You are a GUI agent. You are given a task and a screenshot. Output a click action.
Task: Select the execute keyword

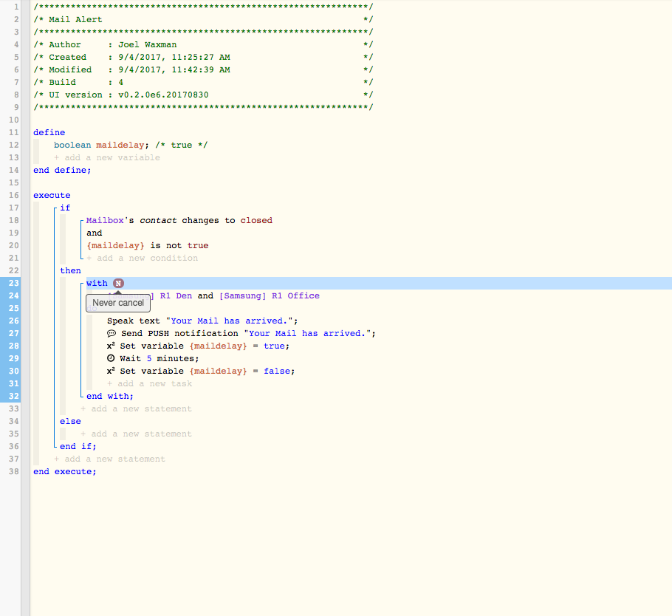[52, 196]
